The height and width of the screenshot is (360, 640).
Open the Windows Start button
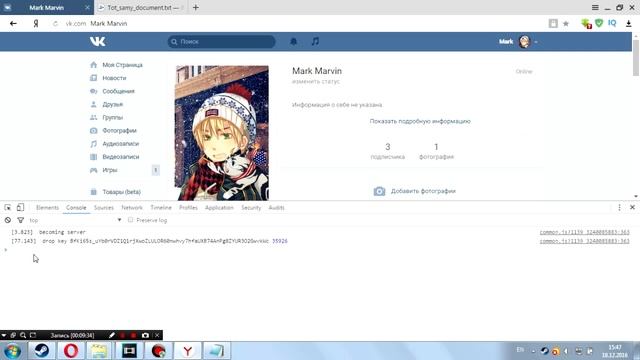[x=13, y=351]
